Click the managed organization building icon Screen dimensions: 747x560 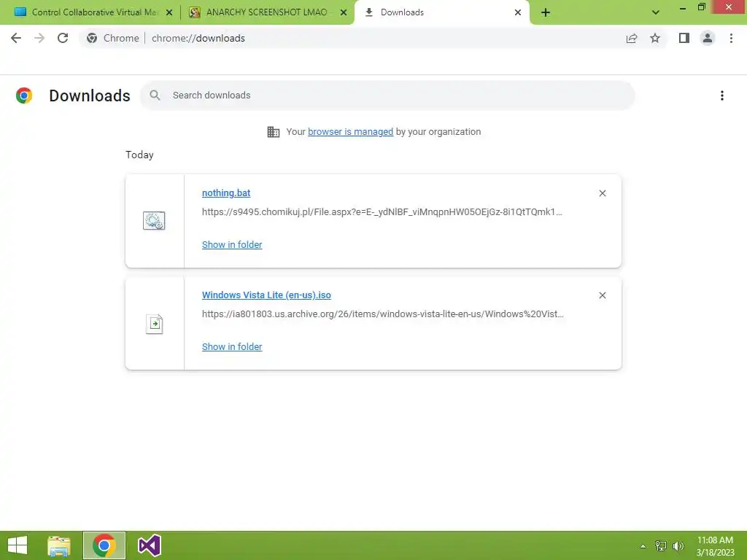274,132
